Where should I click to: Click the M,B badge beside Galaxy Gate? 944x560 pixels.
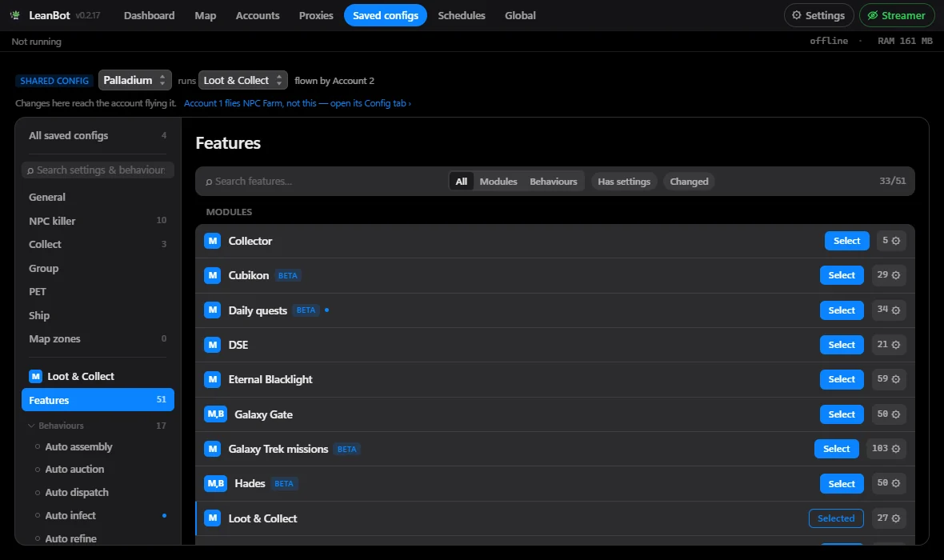215,414
